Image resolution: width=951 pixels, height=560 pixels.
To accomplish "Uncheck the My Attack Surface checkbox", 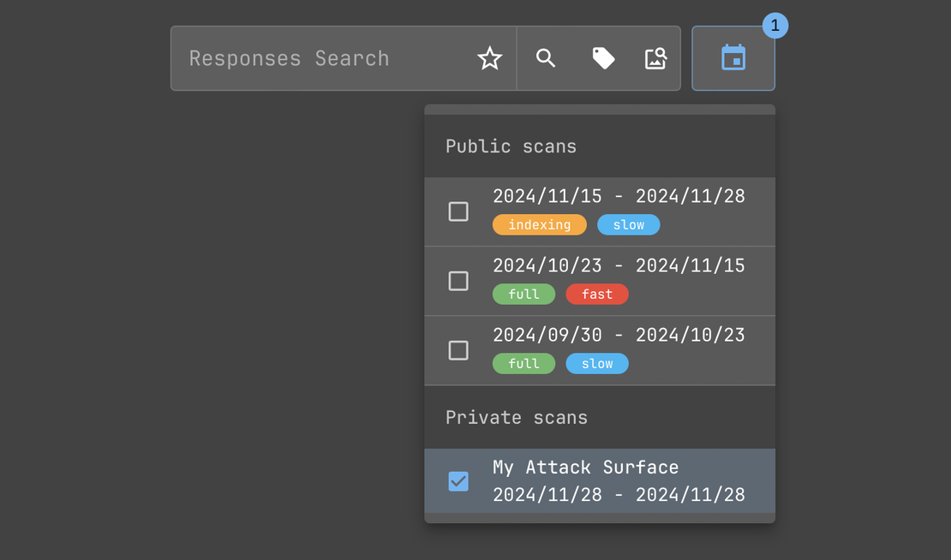I will pos(458,481).
